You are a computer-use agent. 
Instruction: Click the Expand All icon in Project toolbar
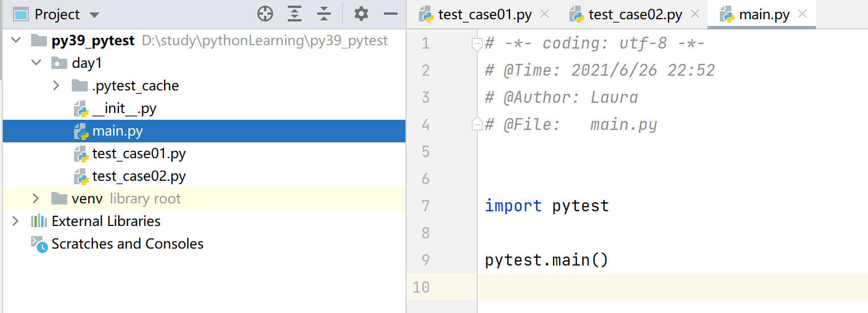(295, 14)
